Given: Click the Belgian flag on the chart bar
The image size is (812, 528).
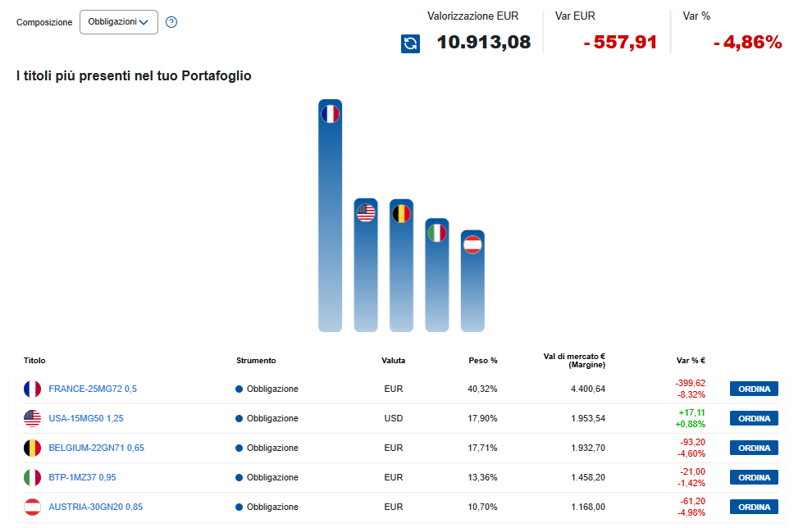Looking at the screenshot, I should (x=401, y=213).
